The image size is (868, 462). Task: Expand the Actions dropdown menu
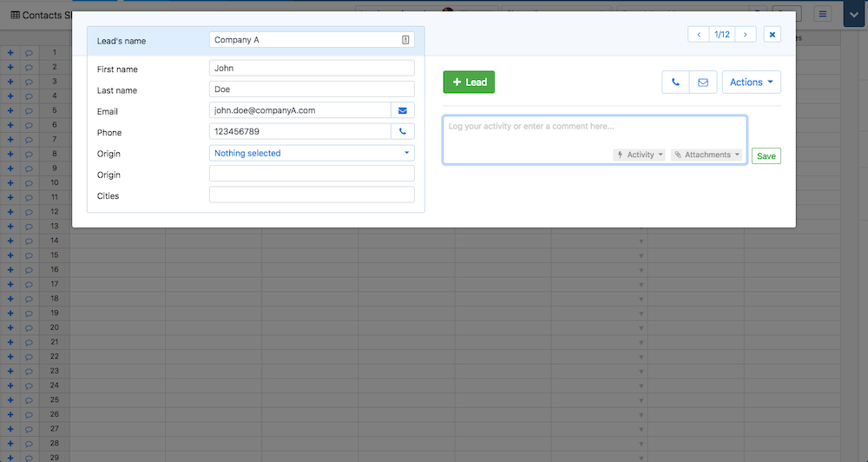pos(751,82)
